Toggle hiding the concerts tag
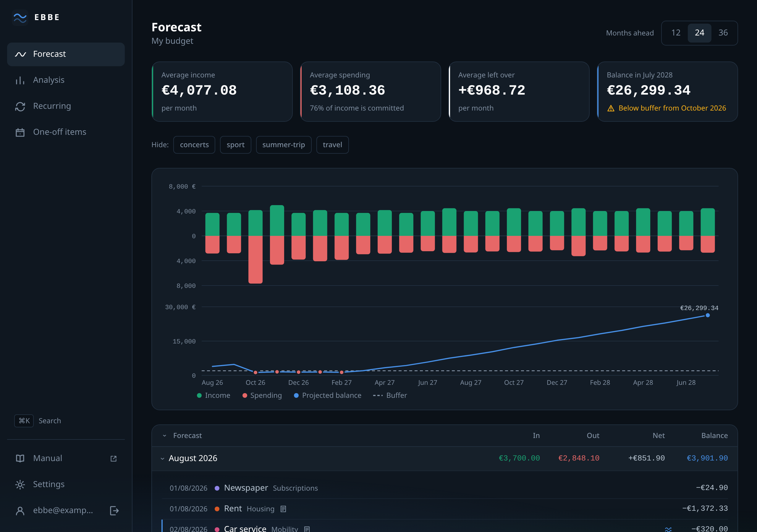This screenshot has width=757, height=532. (194, 145)
